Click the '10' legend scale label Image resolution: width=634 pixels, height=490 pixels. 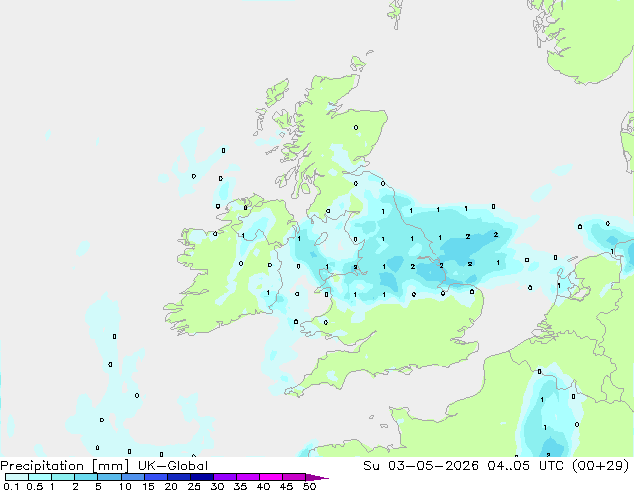click(125, 486)
